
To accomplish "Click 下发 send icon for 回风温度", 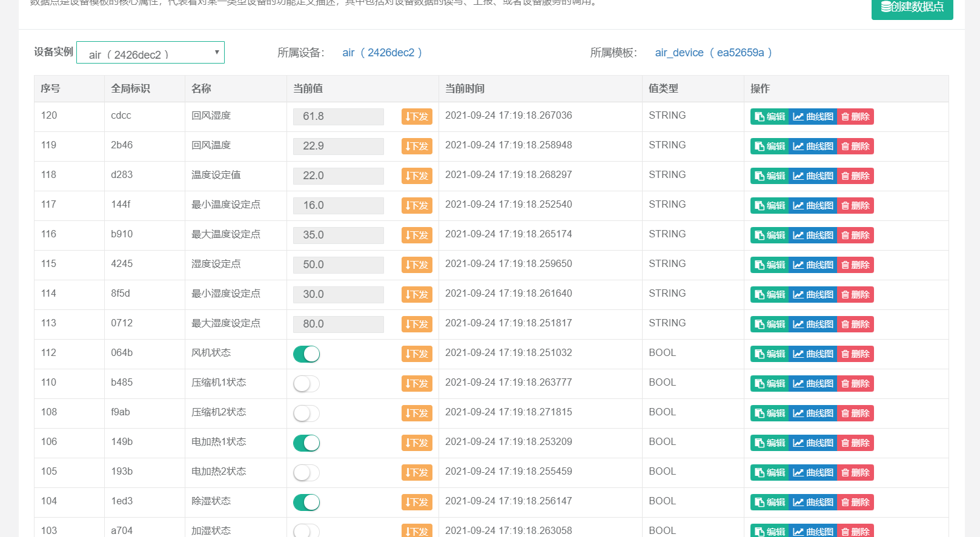I will tap(417, 147).
